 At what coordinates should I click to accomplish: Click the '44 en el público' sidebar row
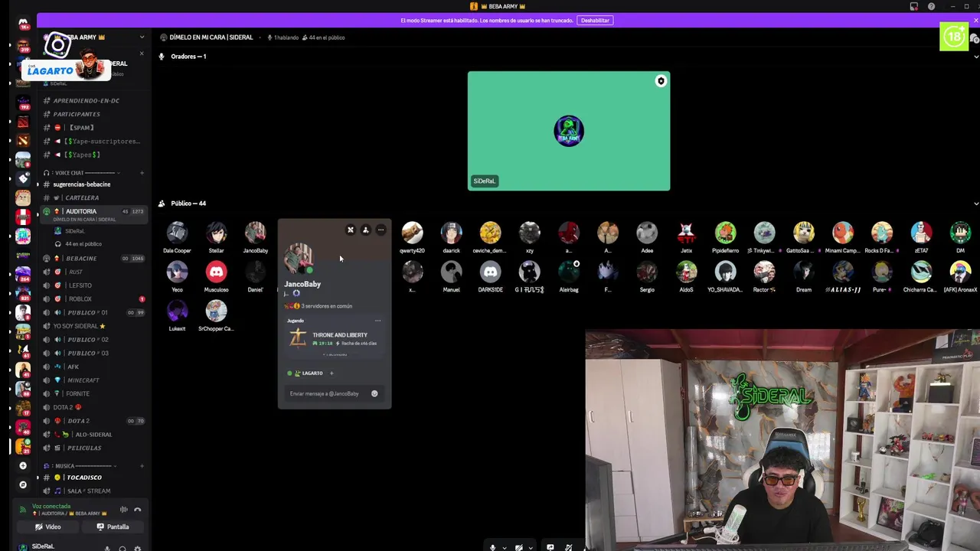83,244
